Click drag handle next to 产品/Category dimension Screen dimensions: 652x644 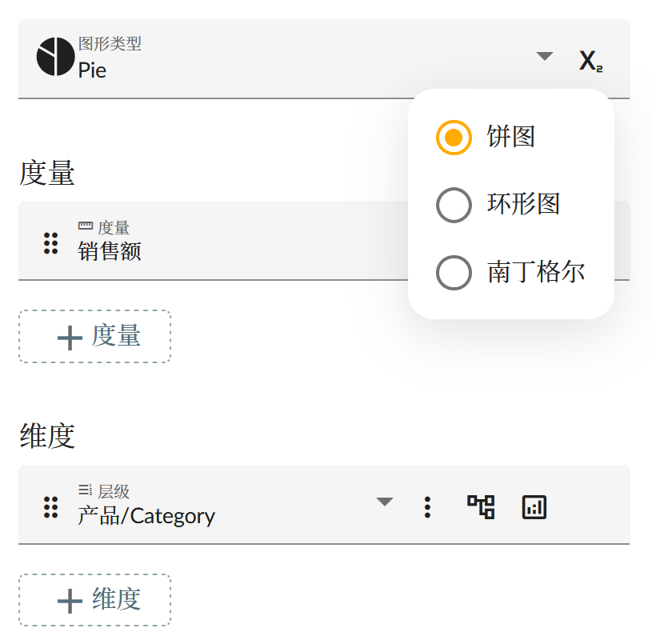50,506
